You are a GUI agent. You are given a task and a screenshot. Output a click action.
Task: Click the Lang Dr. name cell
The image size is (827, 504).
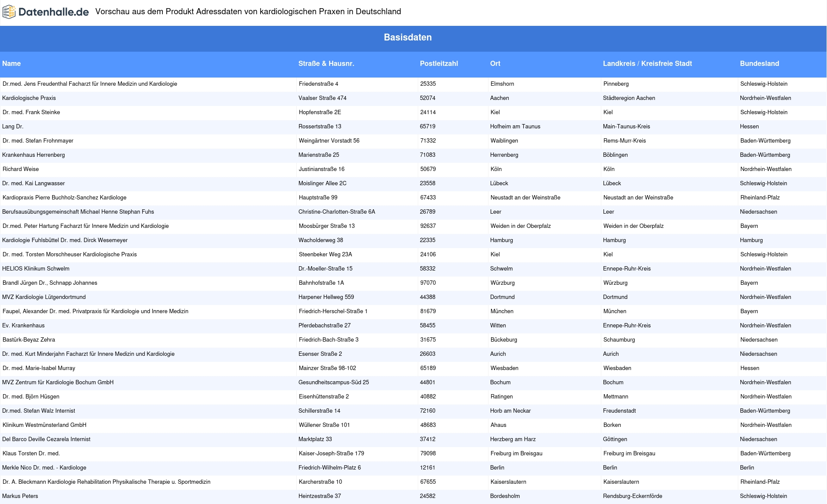coord(12,127)
